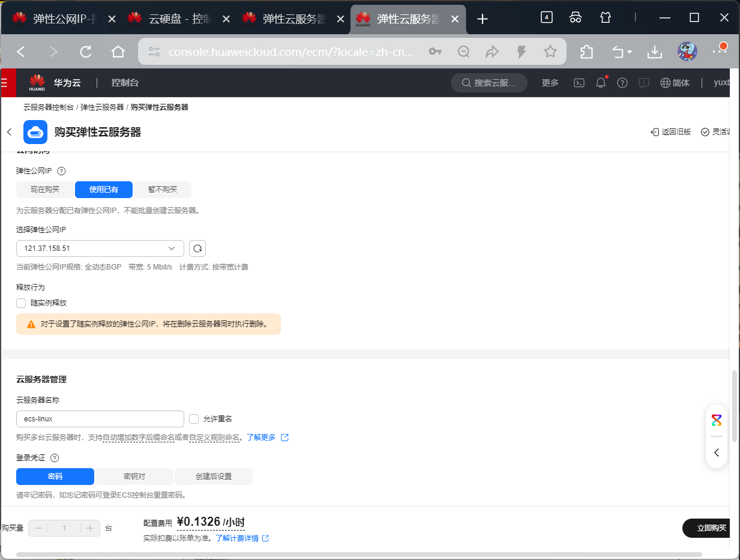Click the vertical page scrollbar
This screenshot has height=560, width=740.
pos(735,405)
